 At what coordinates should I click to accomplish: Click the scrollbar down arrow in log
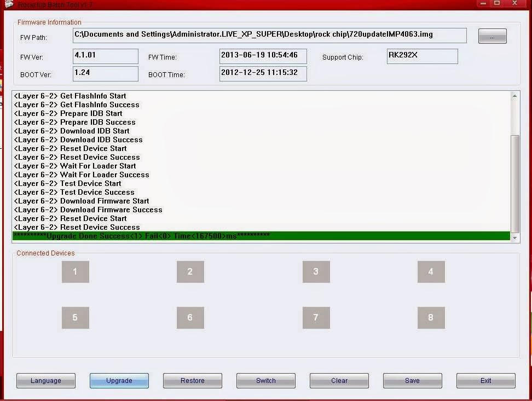click(x=514, y=237)
